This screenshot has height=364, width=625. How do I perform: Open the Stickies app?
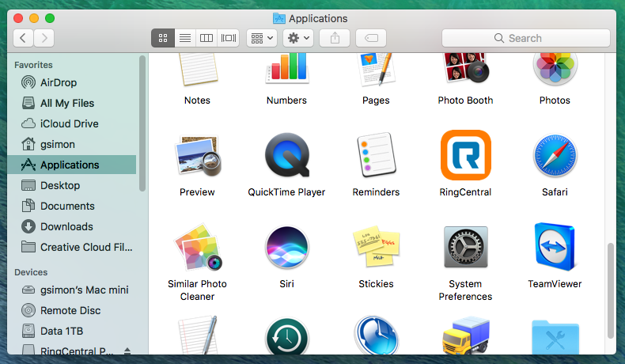pos(376,248)
